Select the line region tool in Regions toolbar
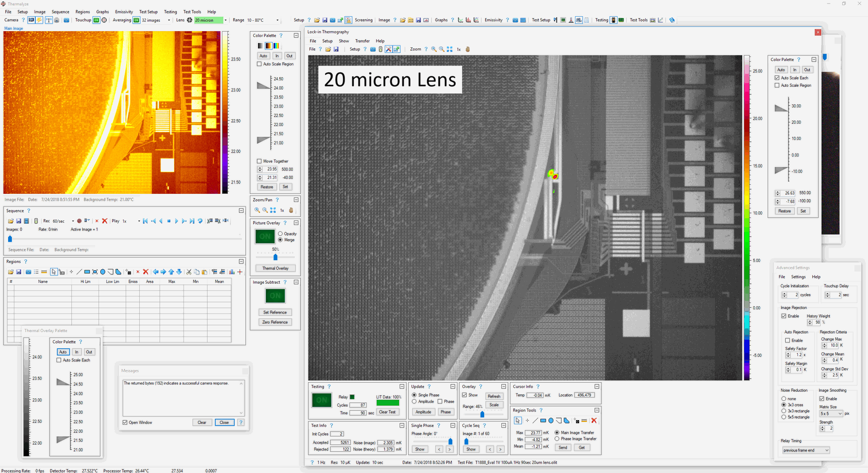 coord(79,272)
